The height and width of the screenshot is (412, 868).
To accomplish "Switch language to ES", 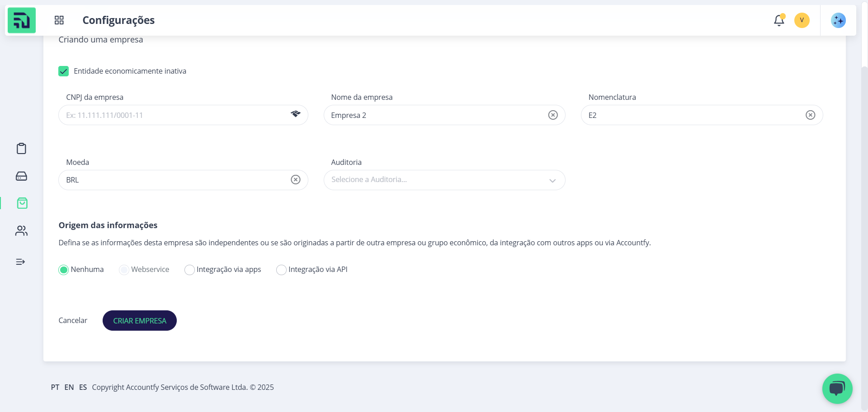I will tap(83, 387).
